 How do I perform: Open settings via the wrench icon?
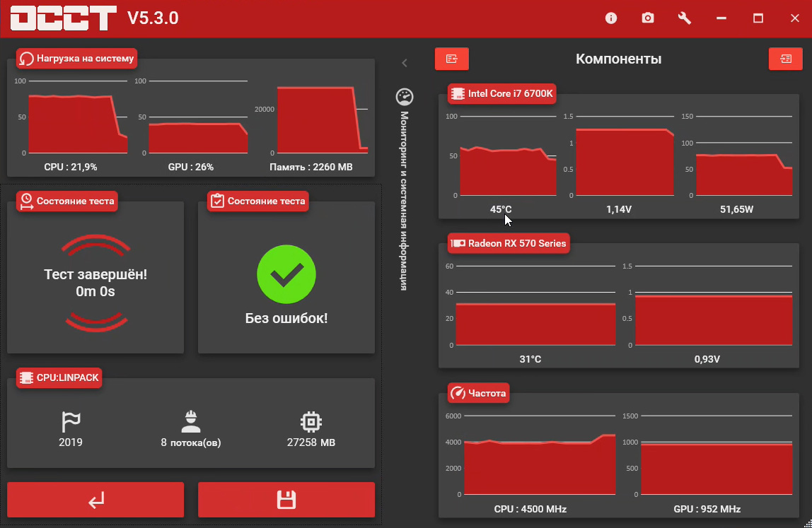click(685, 18)
